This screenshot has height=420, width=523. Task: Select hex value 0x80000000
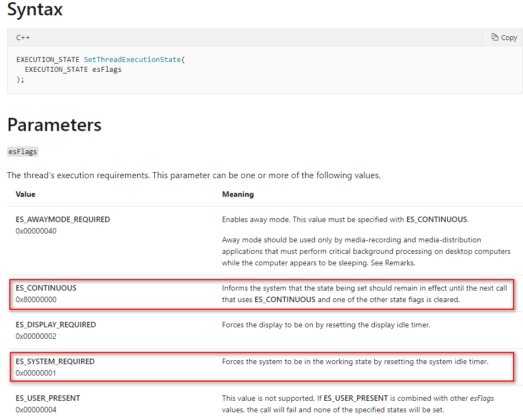(x=36, y=299)
